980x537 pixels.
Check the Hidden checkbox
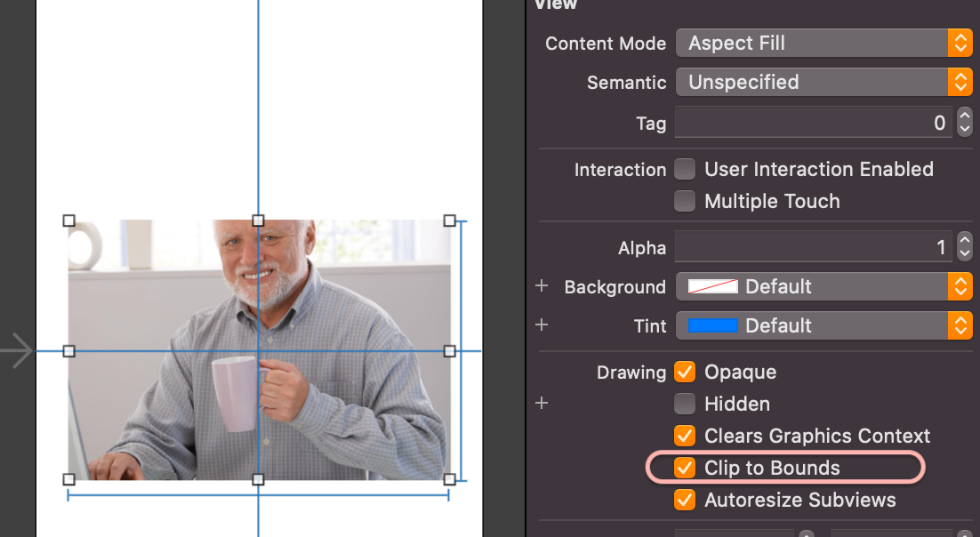pos(685,404)
